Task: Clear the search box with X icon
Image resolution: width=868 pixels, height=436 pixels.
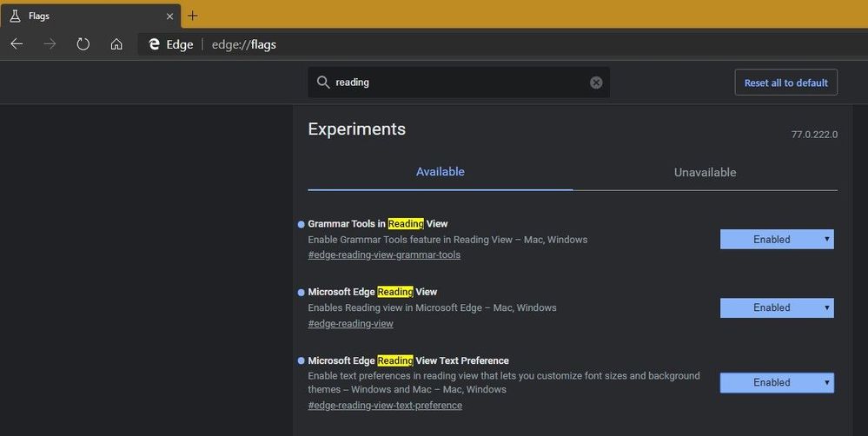Action: (596, 83)
